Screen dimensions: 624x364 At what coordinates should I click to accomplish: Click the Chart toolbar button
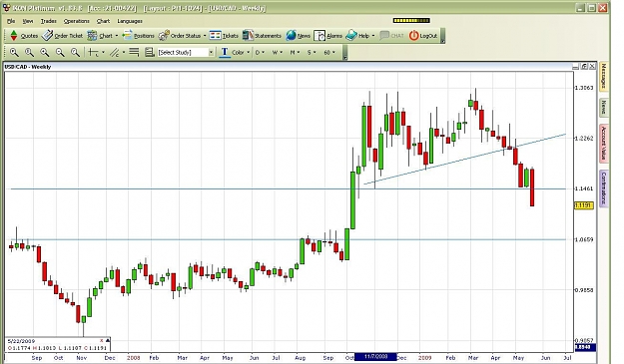point(100,36)
